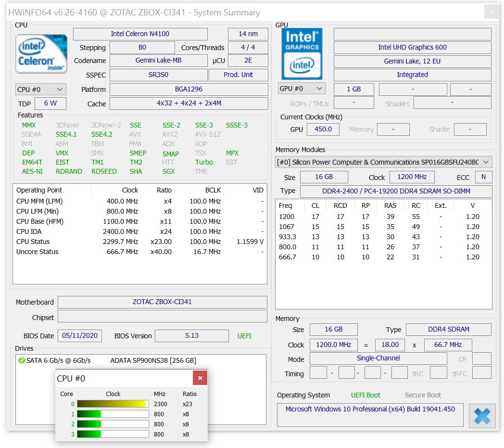The image size is (504, 448).
Task: Click the Motherboard ZOTAC ZBOX-CI341 field
Action: click(163, 302)
